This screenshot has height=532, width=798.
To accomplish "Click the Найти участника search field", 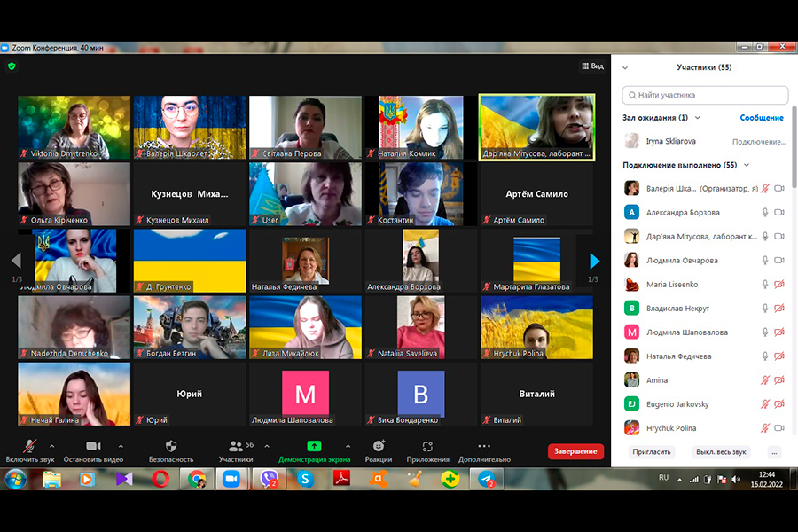I will (705, 95).
